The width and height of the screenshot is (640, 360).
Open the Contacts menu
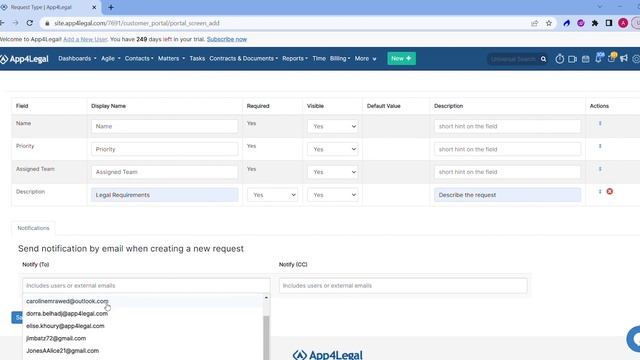pyautogui.click(x=139, y=59)
